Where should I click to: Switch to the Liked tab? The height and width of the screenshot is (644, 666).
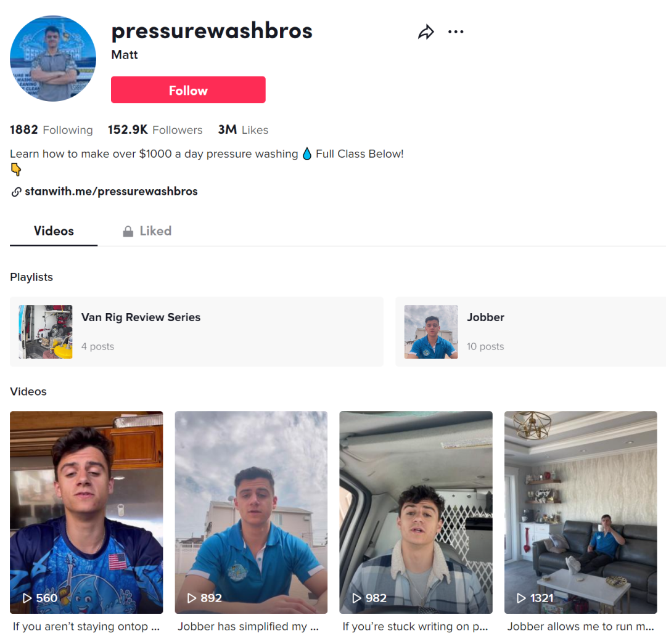(x=147, y=231)
